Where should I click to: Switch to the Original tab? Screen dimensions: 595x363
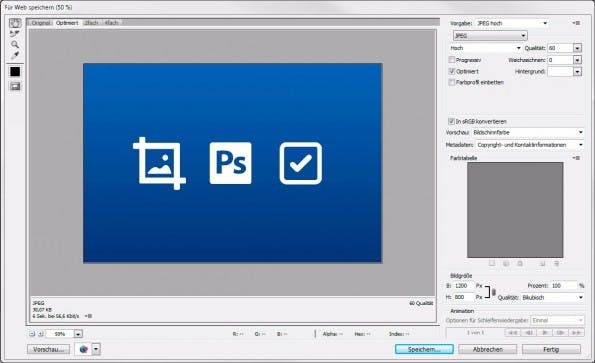point(41,23)
